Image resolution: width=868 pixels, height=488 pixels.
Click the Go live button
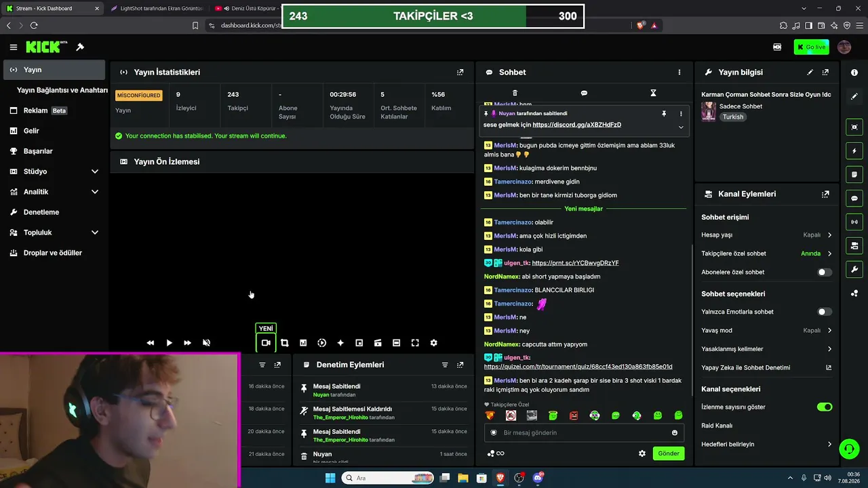point(811,47)
